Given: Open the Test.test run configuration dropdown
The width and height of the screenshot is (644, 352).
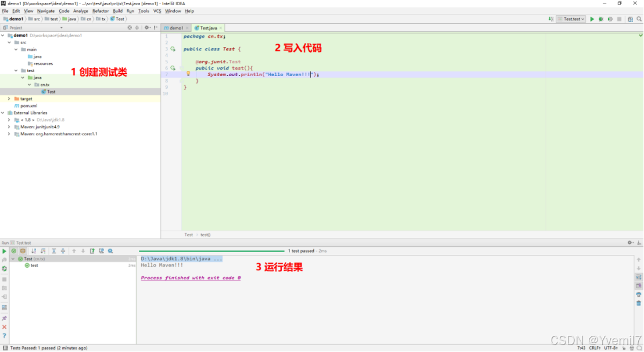Looking at the screenshot, I should click(571, 19).
